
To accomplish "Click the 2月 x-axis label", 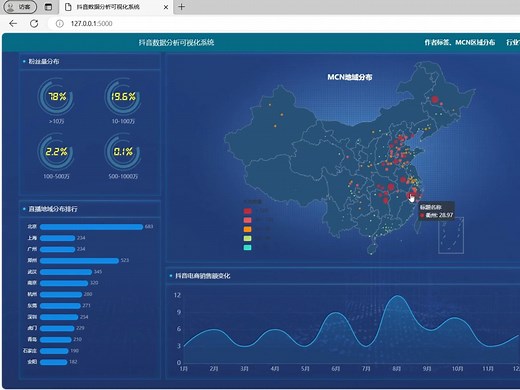I will [x=214, y=369].
